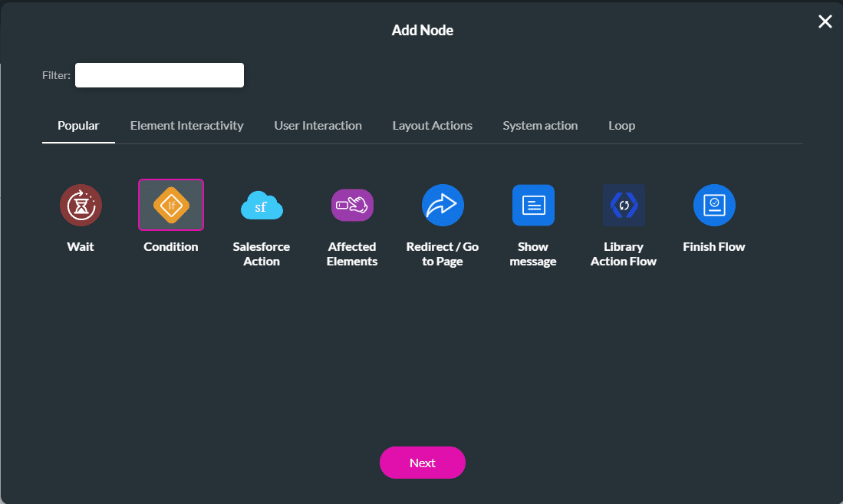Select the Finish Flow node icon
The height and width of the screenshot is (504, 843).
pos(714,206)
